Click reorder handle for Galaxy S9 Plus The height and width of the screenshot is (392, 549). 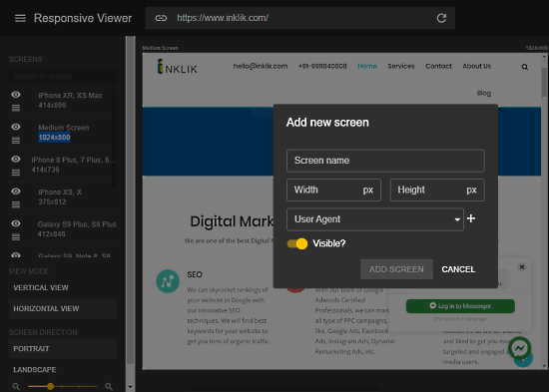coord(16,237)
